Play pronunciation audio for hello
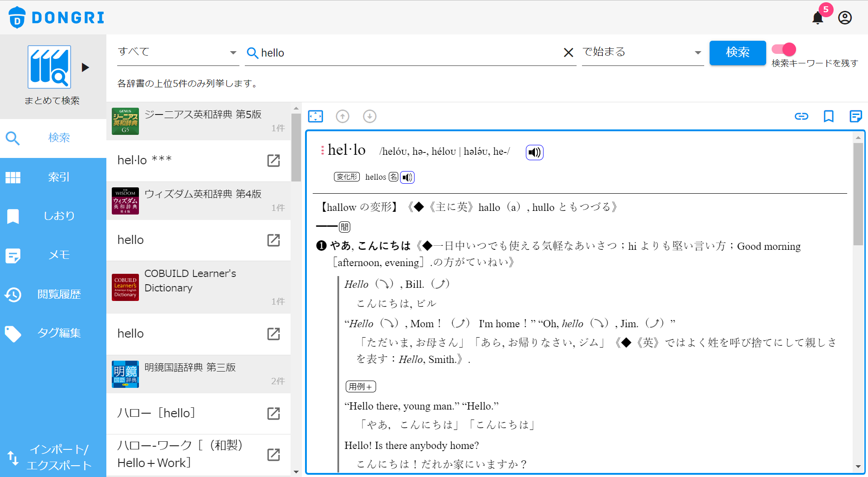Image resolution: width=868 pixels, height=477 pixels. coord(534,152)
